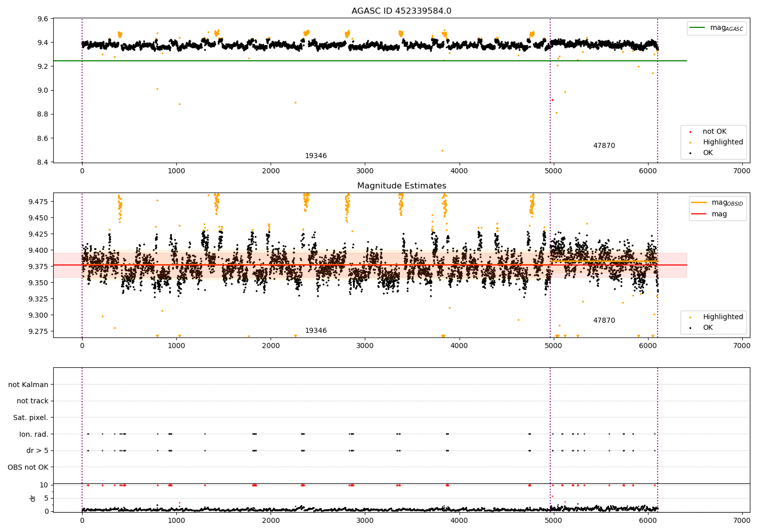
Task: Click the '9.450' y-axis tick label
Action: pos(38,218)
